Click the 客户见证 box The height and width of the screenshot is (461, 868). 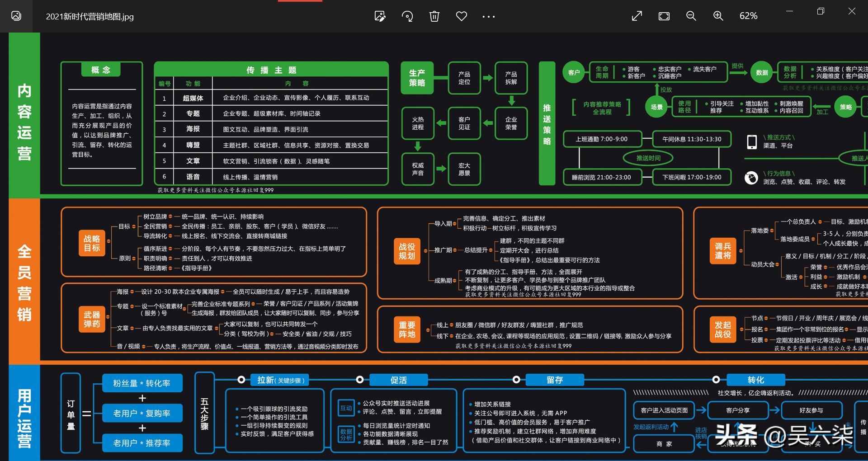[464, 123]
